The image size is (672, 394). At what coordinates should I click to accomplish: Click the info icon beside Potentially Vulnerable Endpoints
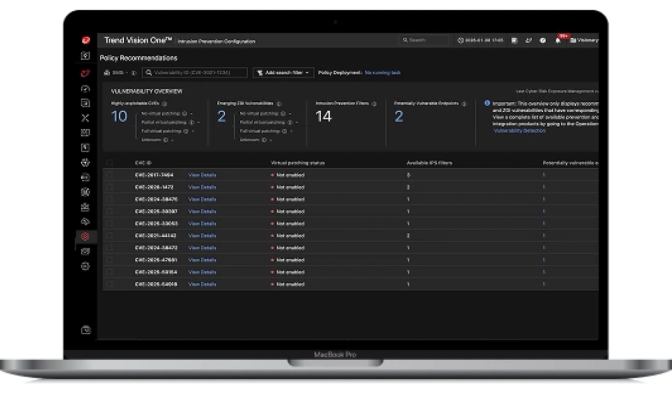pyautogui.click(x=464, y=103)
